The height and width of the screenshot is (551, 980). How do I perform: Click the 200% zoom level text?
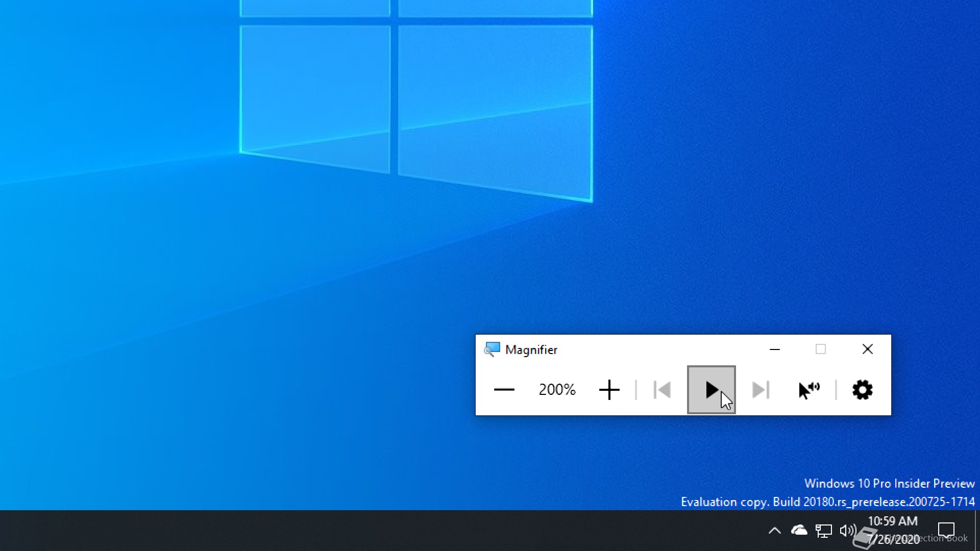point(557,390)
